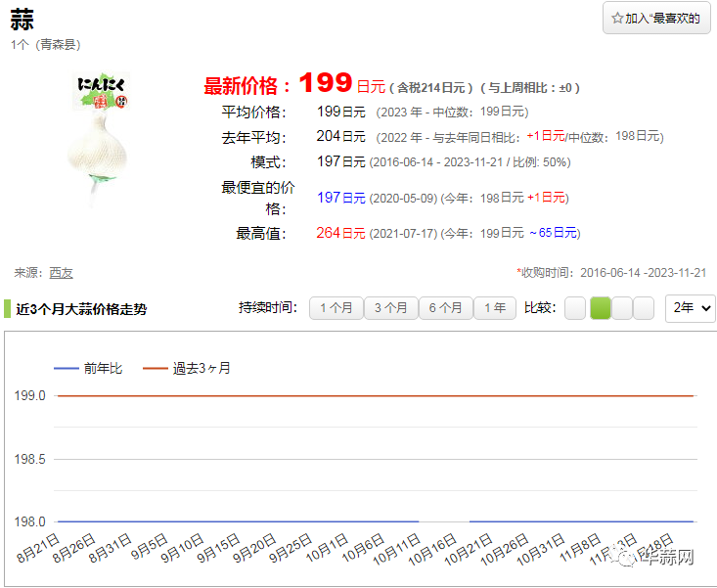Screen dimensions: 717x588
Task: Click the 加入"最喜欢的" favorites star button
Action: click(655, 19)
